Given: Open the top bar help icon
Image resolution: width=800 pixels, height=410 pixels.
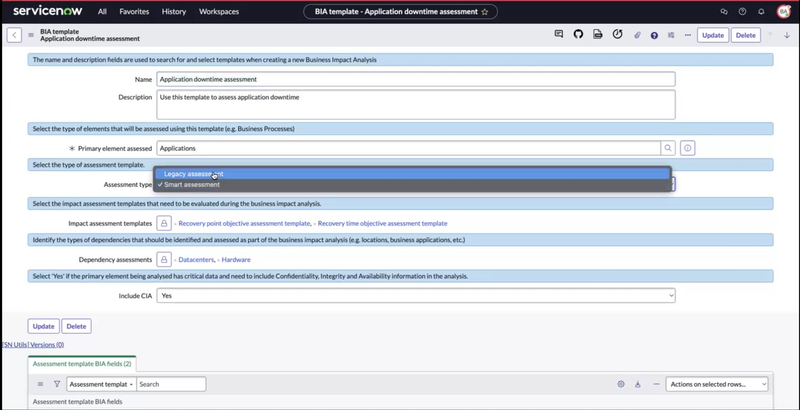Looking at the screenshot, I should [742, 11].
